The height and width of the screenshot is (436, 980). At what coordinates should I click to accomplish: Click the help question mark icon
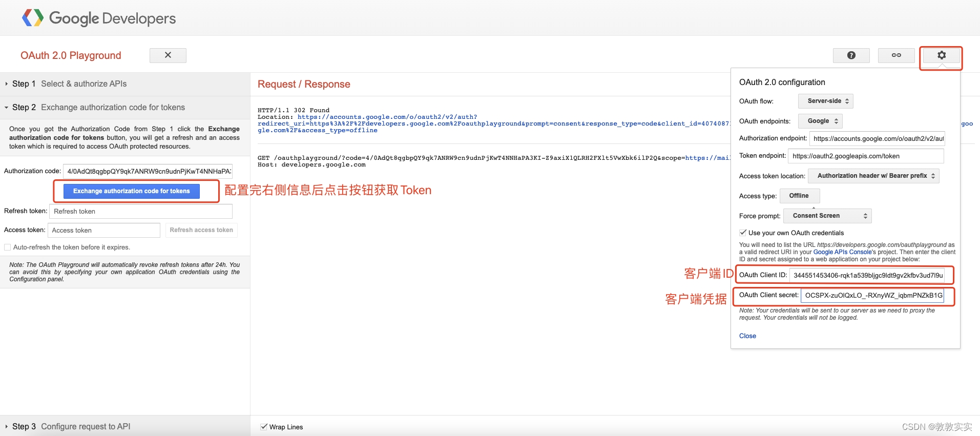coord(851,55)
